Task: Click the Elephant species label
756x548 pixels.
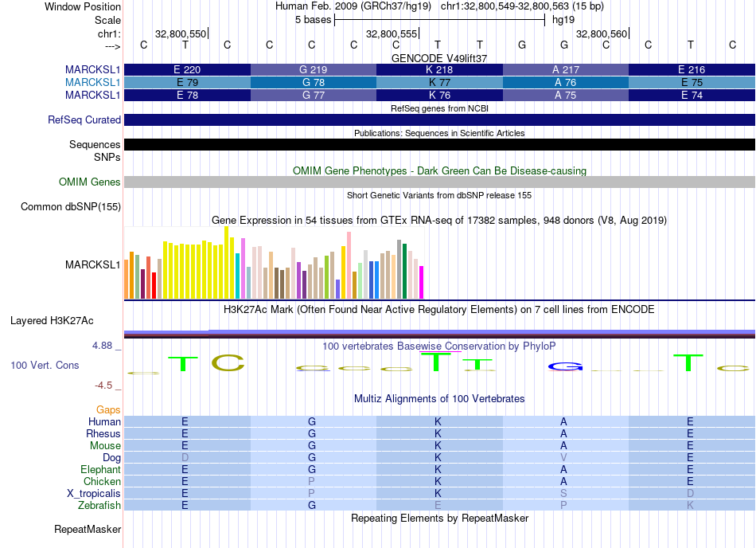Action: pyautogui.click(x=100, y=469)
